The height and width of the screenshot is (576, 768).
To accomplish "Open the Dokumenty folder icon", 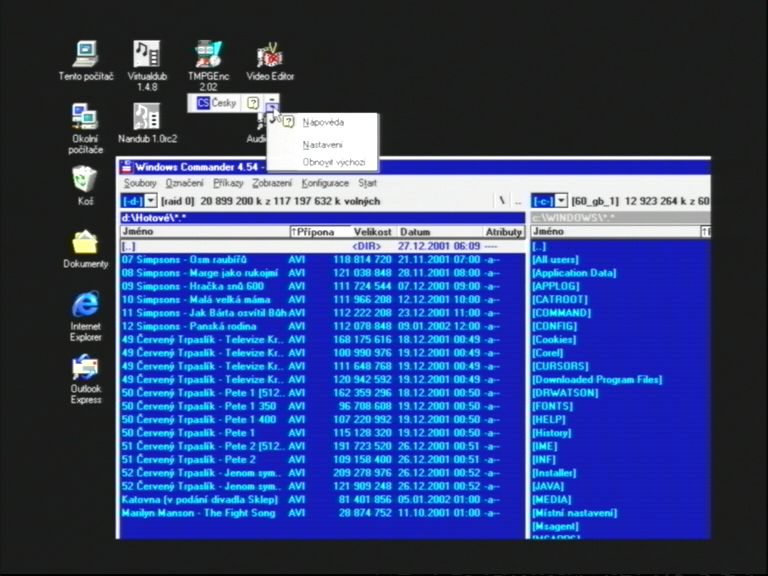I will click(85, 249).
